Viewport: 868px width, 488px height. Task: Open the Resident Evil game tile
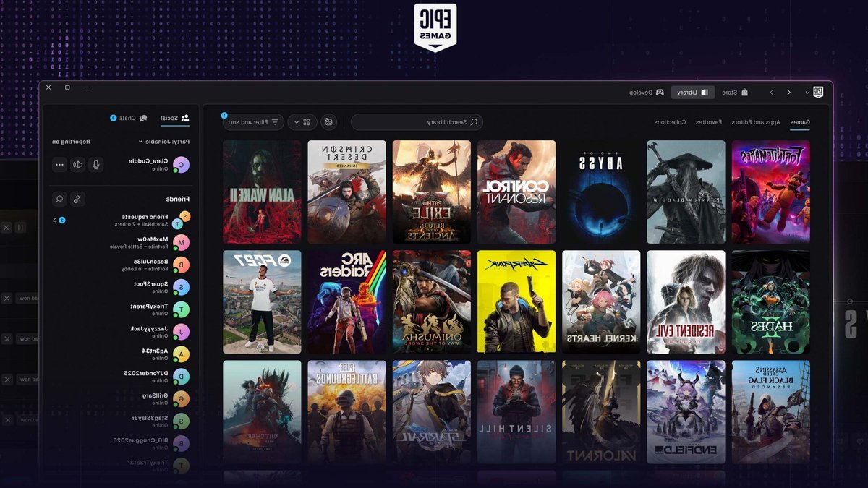click(686, 301)
